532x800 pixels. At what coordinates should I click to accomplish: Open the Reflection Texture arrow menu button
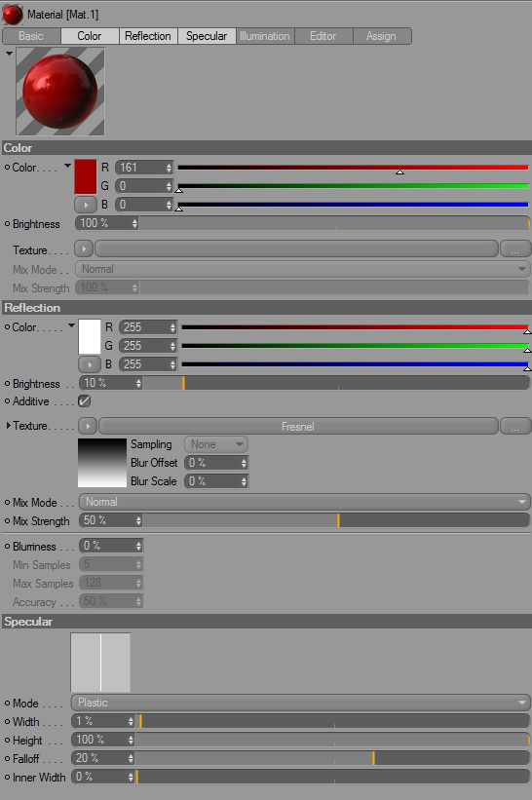pyautogui.click(x=88, y=426)
